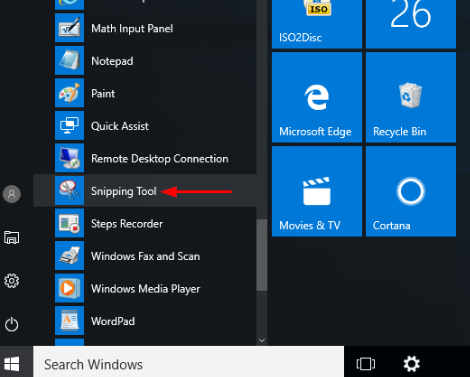Select Windows Fax and Scan label
Screen dimensions: 470x377
point(145,256)
